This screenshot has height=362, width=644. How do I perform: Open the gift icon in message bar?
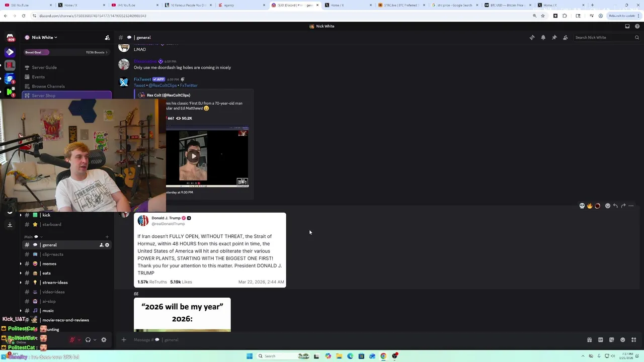pos(589,340)
